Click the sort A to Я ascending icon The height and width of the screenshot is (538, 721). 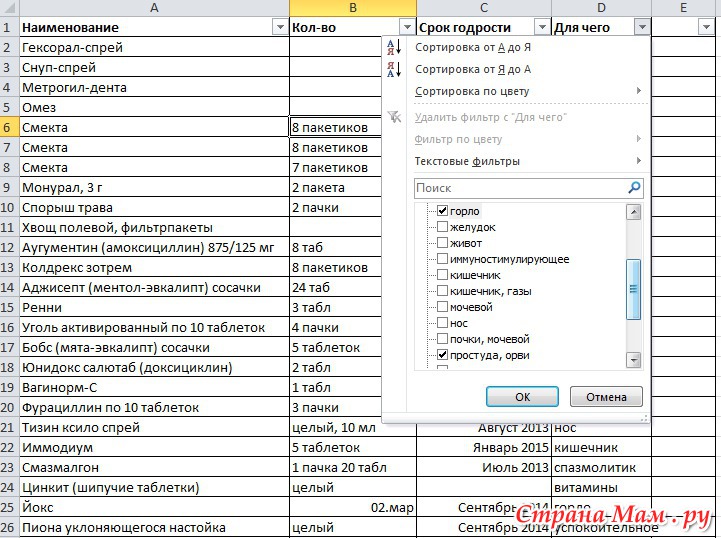394,47
